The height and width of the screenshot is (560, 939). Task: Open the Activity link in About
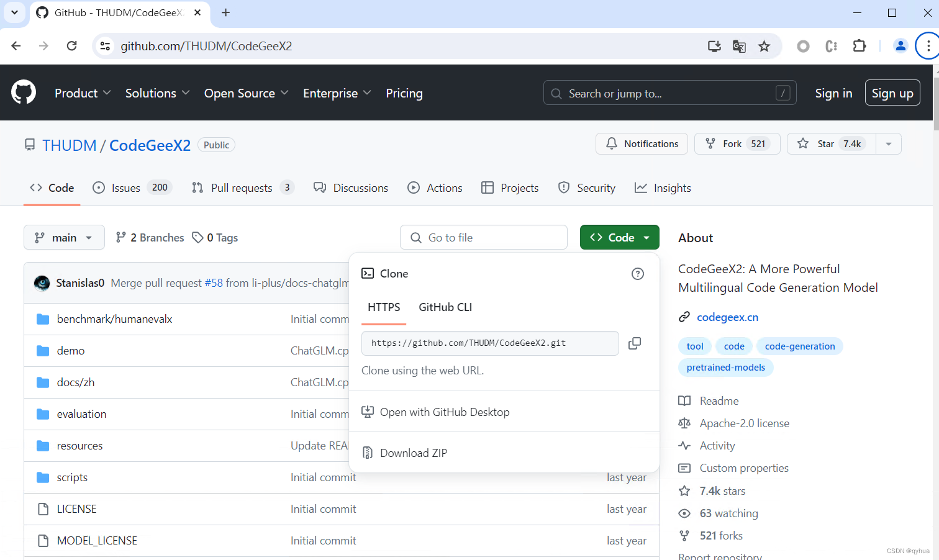coord(707,446)
